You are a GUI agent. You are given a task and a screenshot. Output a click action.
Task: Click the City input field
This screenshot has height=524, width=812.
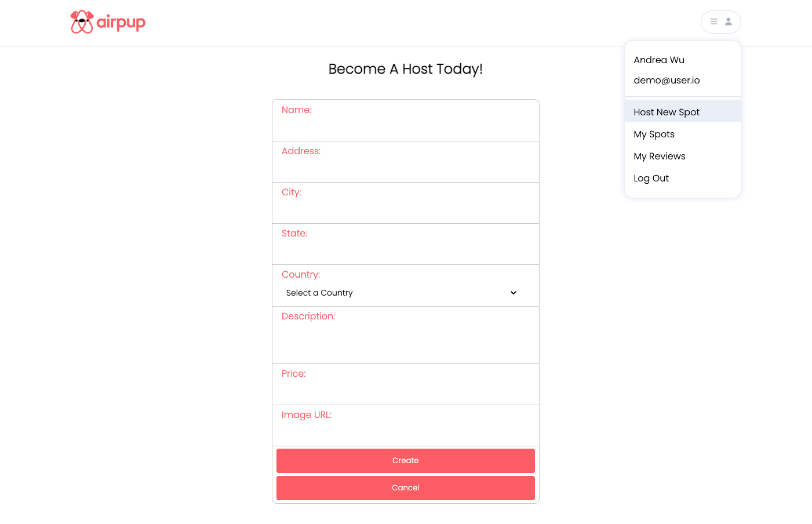tap(405, 209)
